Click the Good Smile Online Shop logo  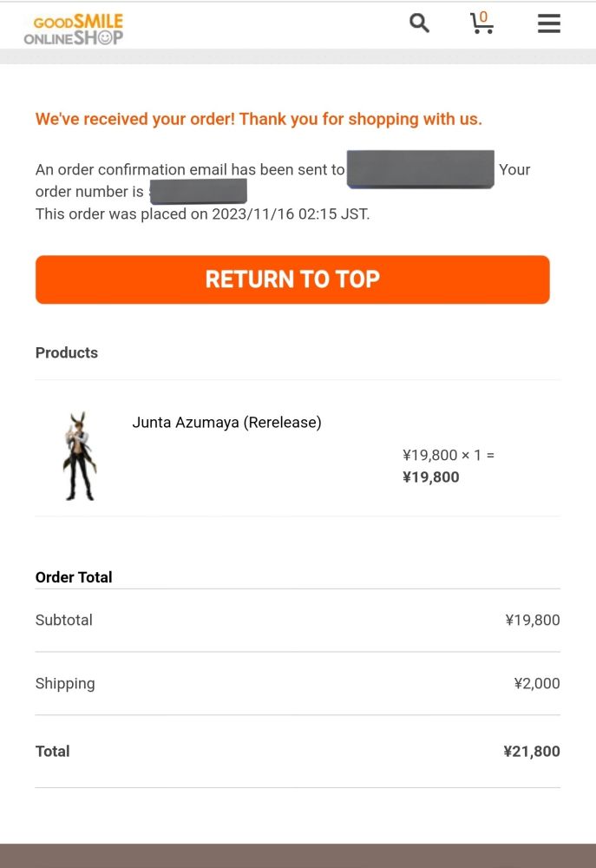(x=74, y=29)
